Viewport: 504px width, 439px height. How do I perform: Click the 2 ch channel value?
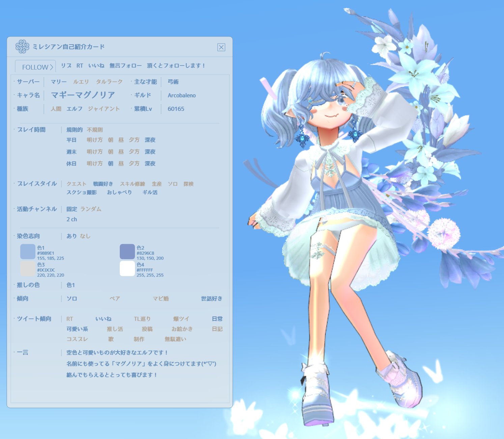[x=72, y=219]
